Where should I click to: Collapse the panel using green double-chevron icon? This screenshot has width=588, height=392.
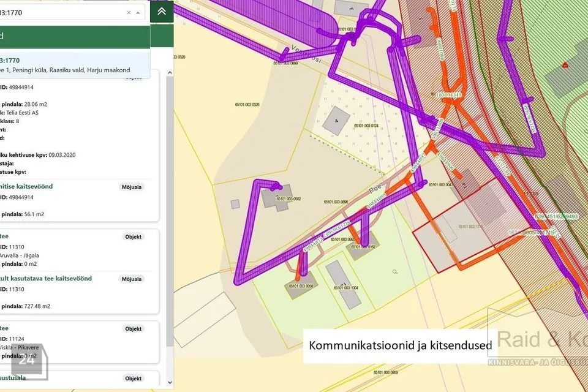[x=161, y=12]
